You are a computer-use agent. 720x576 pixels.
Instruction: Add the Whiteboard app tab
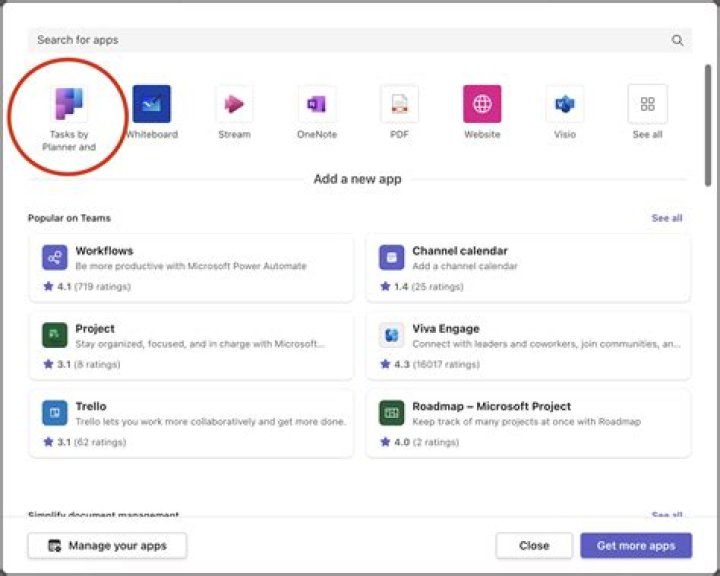click(152, 104)
